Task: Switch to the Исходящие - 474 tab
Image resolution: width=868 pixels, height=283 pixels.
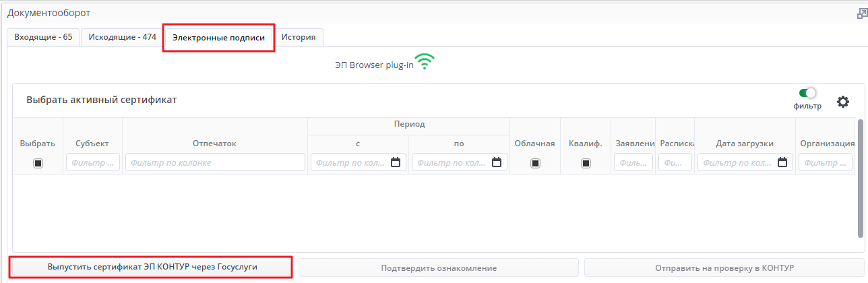Action: click(122, 37)
